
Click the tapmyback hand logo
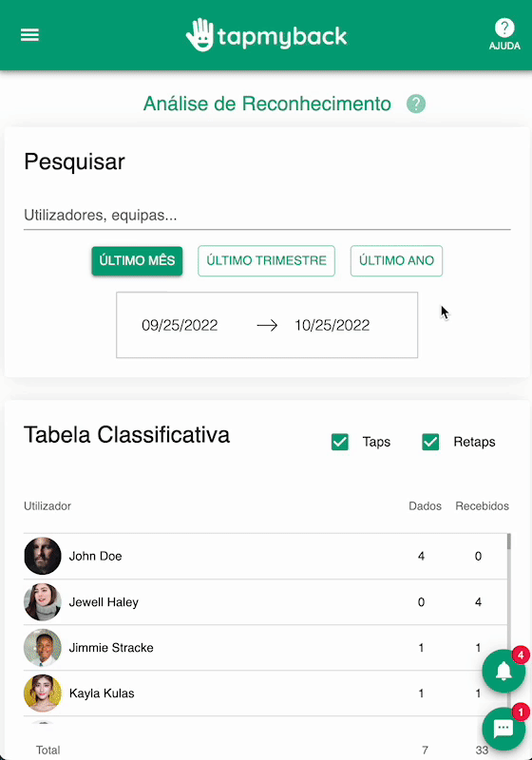[200, 35]
